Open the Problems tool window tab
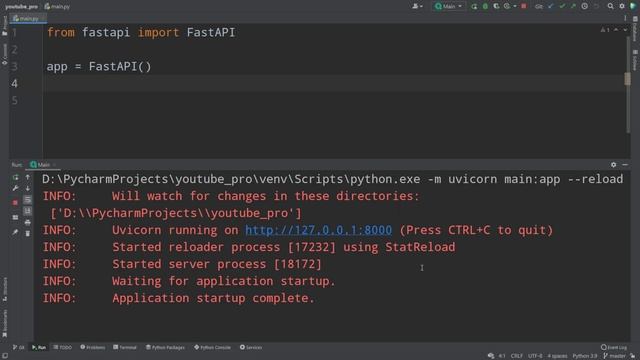 click(93, 347)
